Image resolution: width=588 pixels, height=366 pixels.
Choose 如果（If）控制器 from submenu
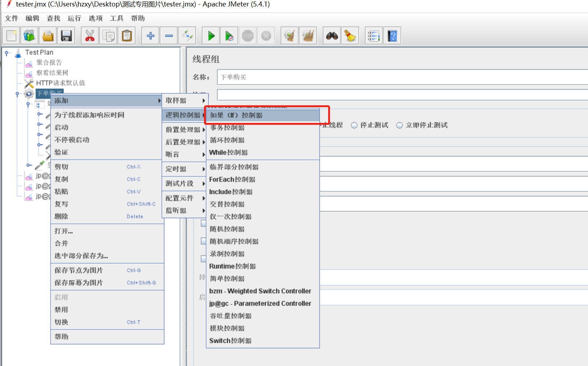click(x=263, y=115)
